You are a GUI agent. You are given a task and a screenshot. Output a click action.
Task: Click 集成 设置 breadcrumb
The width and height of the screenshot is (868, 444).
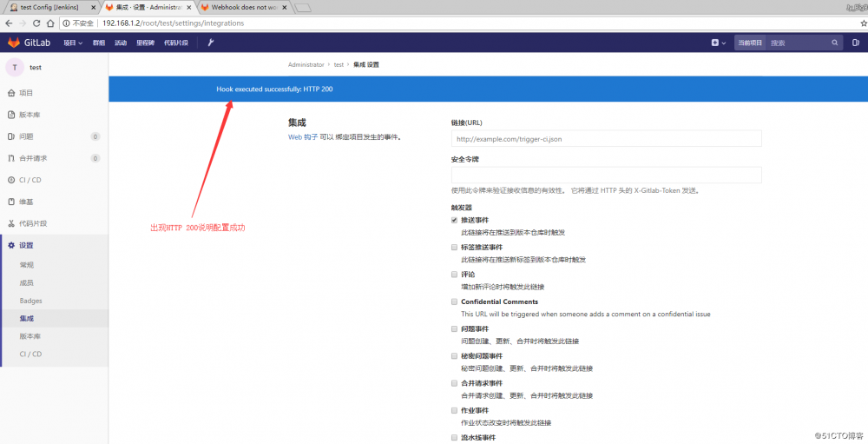tap(366, 65)
